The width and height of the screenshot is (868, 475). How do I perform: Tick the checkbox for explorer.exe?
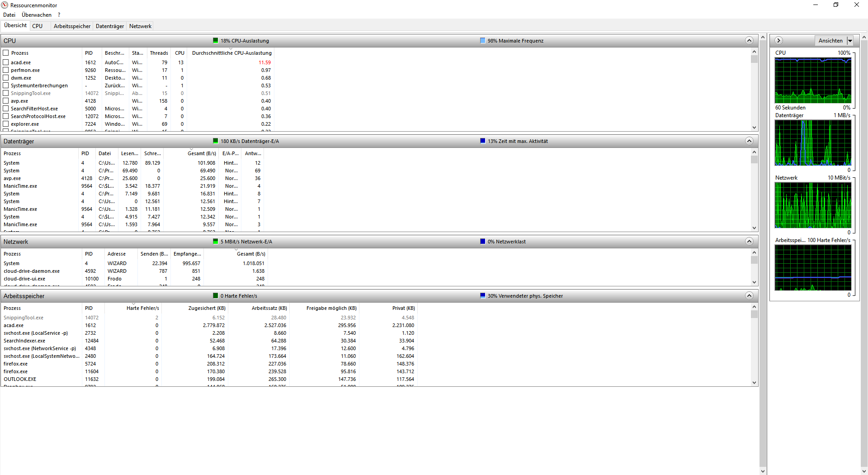coord(6,124)
